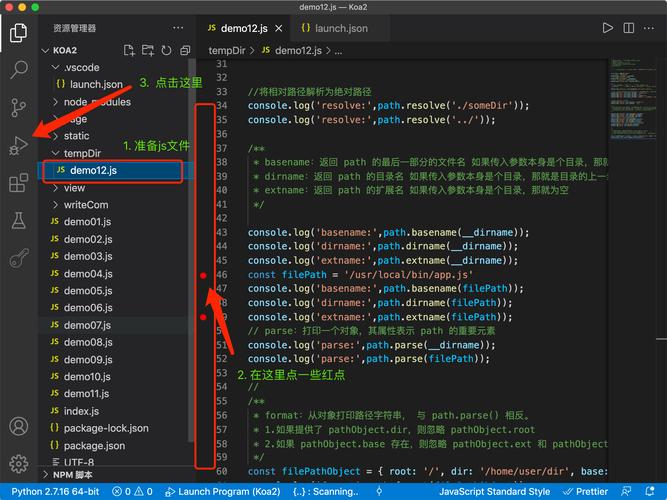Run the code with play button

tap(607, 28)
